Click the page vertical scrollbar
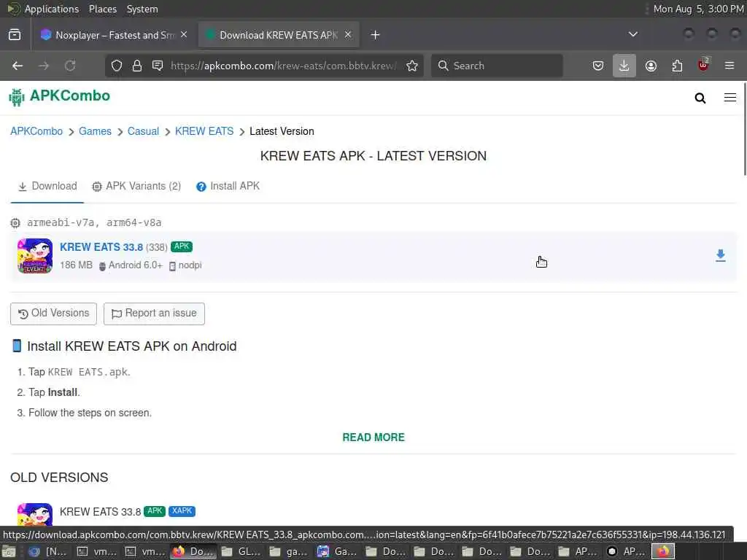747x560 pixels. [743, 129]
